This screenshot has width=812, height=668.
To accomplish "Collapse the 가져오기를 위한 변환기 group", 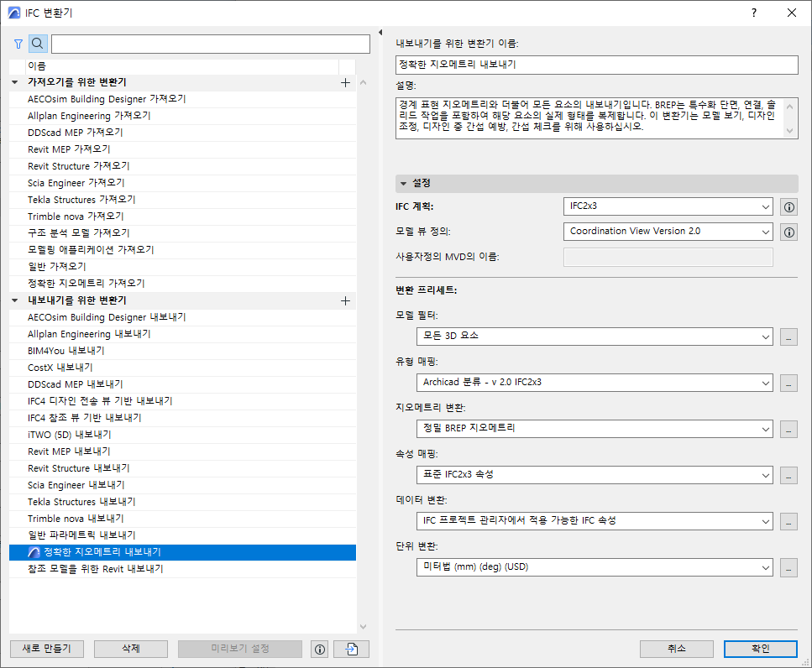I will point(14,82).
